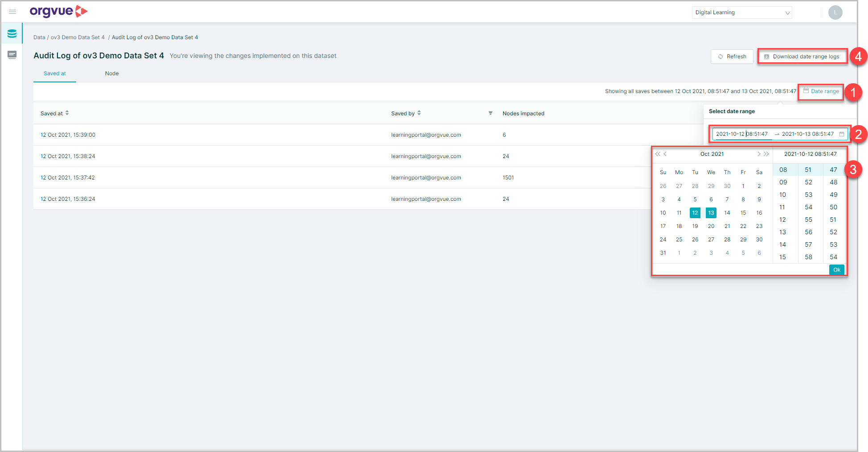Image resolution: width=868 pixels, height=452 pixels.
Task: Switch to the Saved at tab
Action: click(x=55, y=73)
